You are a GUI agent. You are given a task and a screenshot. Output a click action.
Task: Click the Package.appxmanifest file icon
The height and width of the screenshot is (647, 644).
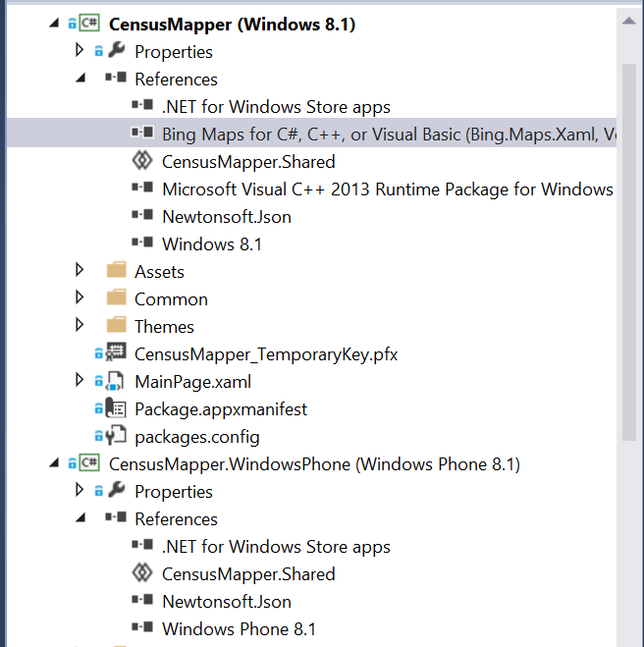115,408
